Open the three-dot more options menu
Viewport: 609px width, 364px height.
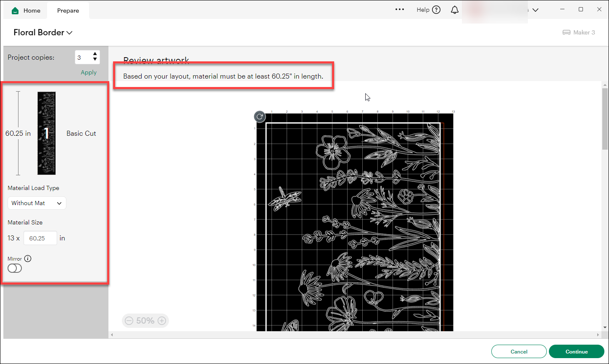(x=400, y=10)
